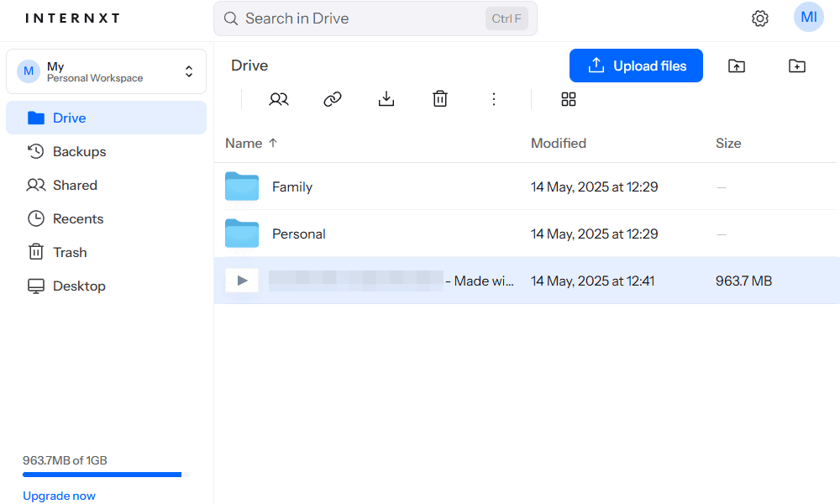
Task: Create a new folder icon
Action: 796,66
